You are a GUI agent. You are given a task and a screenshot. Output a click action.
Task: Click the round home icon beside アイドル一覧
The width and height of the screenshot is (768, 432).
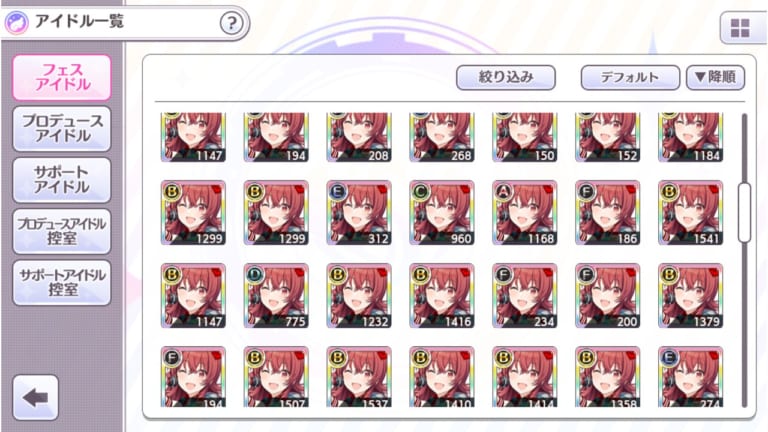[x=16, y=23]
